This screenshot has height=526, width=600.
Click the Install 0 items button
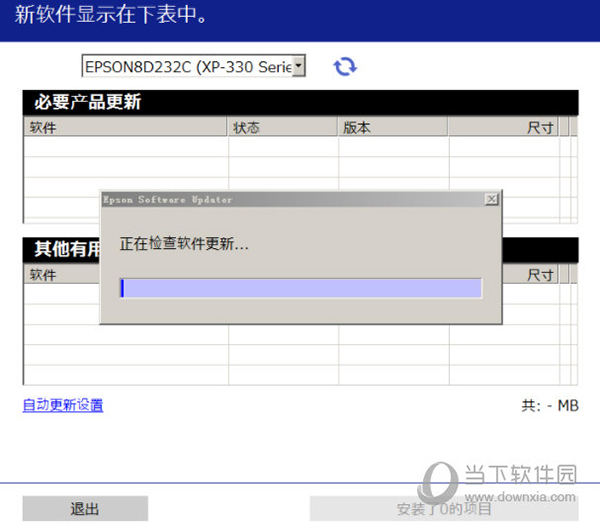[444, 509]
